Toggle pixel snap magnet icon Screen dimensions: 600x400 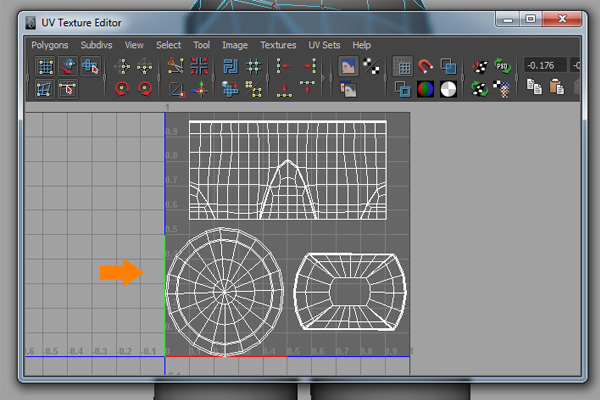(426, 67)
